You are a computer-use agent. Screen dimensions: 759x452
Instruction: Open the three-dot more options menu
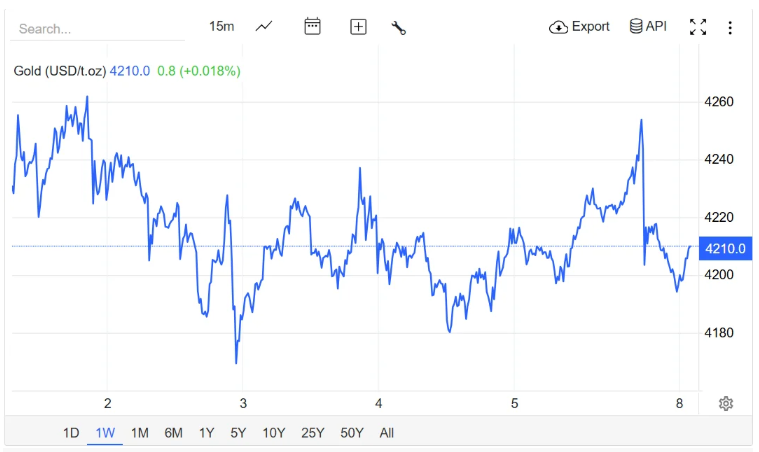[730, 27]
